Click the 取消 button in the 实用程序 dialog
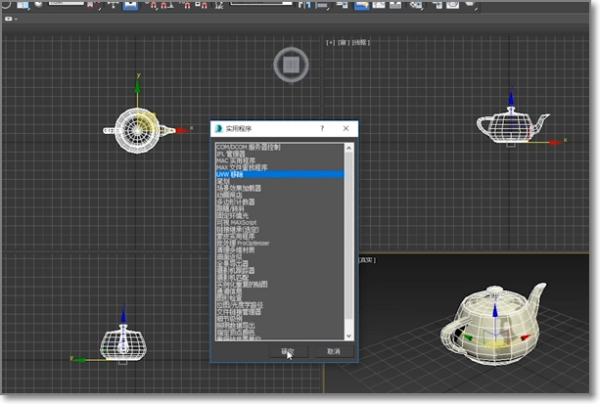 (334, 351)
